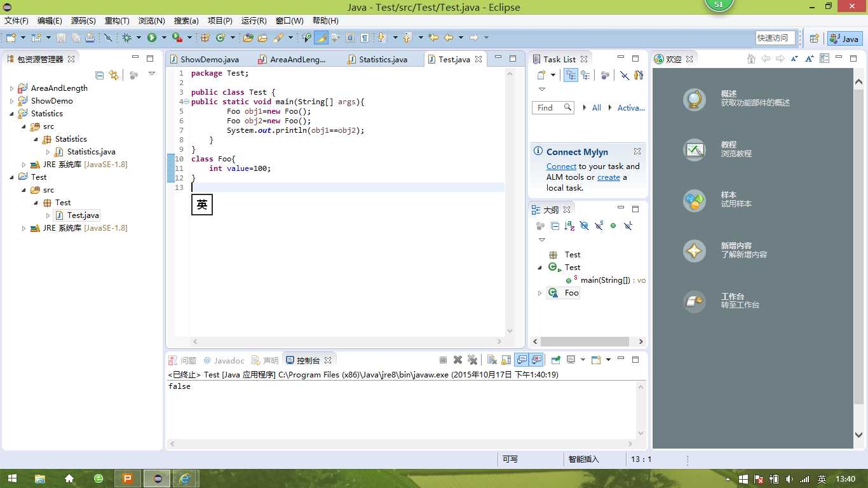Click the Debug bug icon in toolbar
The image size is (868, 488).
click(x=126, y=38)
